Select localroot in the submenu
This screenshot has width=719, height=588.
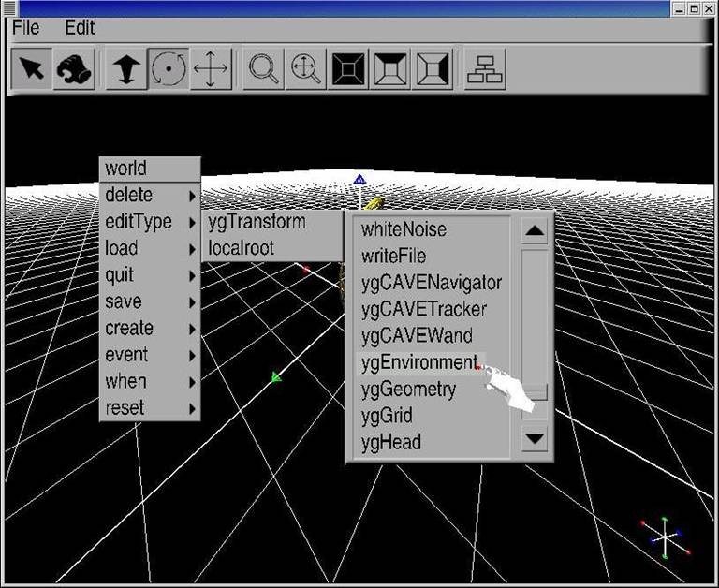click(273, 249)
